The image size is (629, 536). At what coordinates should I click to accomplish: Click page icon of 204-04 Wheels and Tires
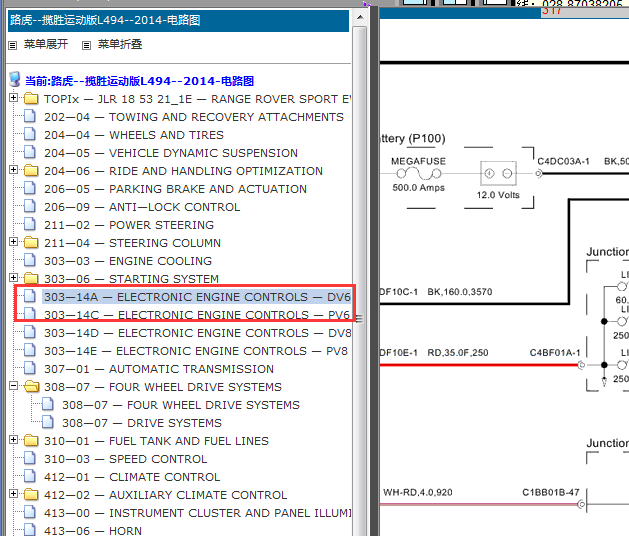(x=30, y=134)
